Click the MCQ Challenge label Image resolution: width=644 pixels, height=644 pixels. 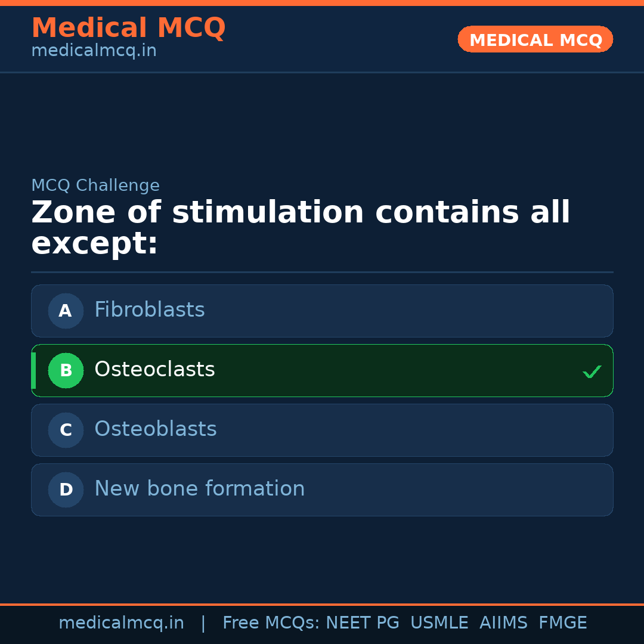pos(95,185)
